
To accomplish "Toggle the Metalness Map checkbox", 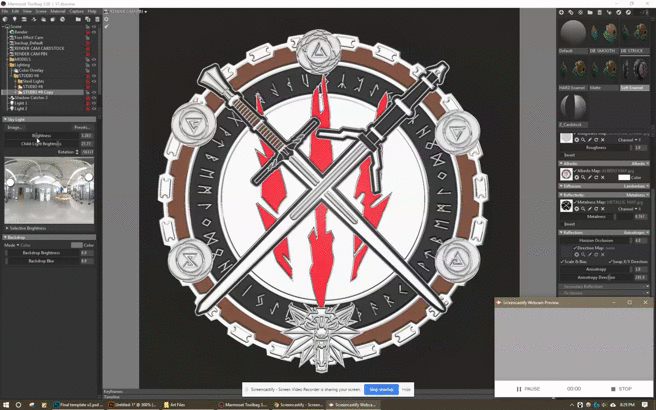I will point(576,202).
